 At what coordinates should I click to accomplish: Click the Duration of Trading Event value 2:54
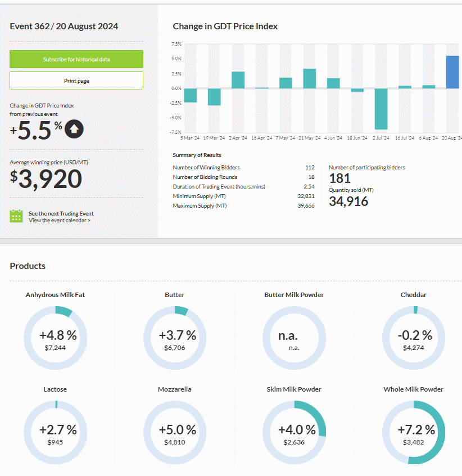point(309,186)
